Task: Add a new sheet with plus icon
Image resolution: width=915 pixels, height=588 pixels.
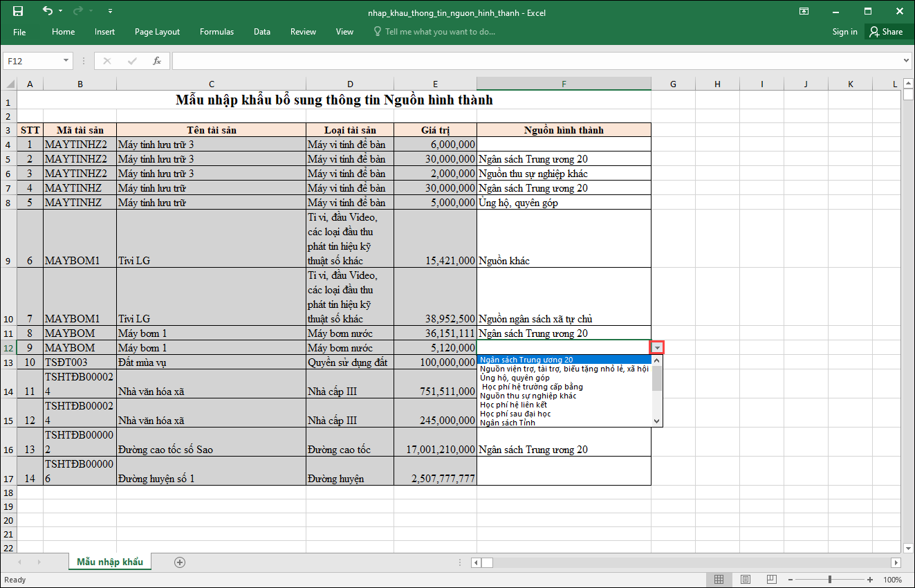Action: [180, 562]
